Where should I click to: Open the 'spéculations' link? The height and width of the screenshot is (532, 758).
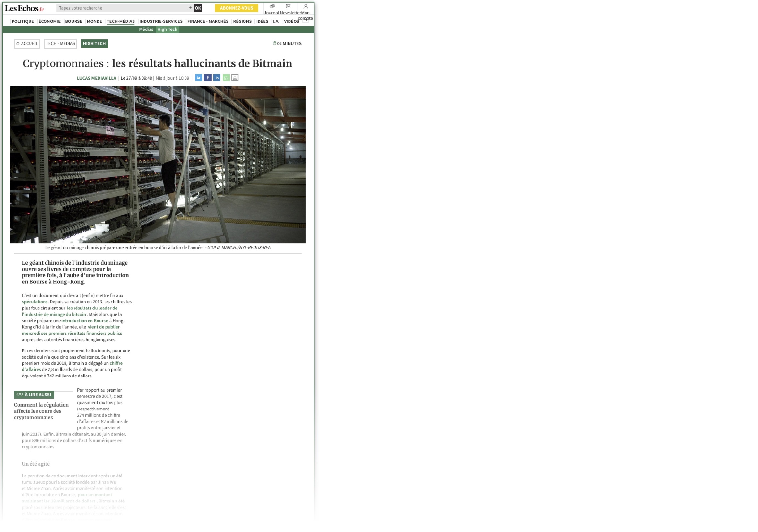(35, 302)
